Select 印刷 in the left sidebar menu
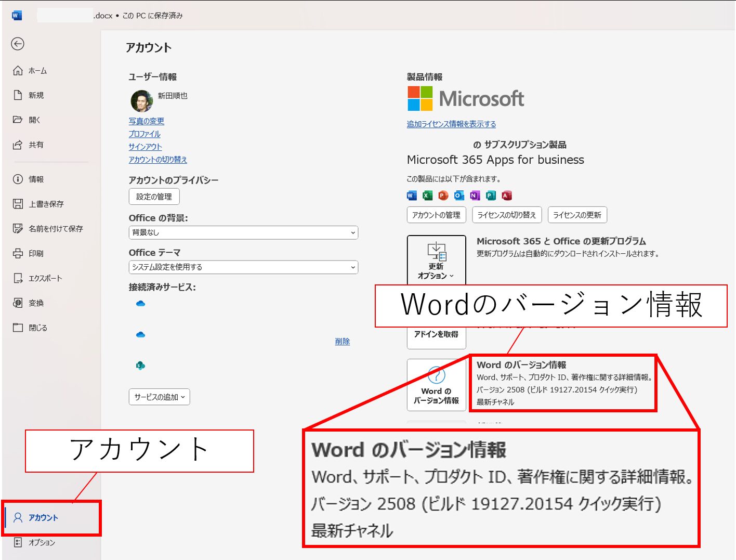Screen dimensions: 736x560 pyautogui.click(x=36, y=254)
